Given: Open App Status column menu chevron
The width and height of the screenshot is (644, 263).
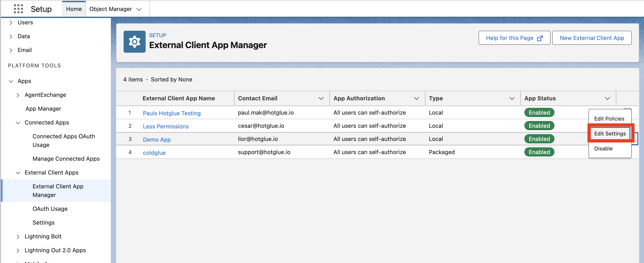Looking at the screenshot, I should click(x=607, y=99).
